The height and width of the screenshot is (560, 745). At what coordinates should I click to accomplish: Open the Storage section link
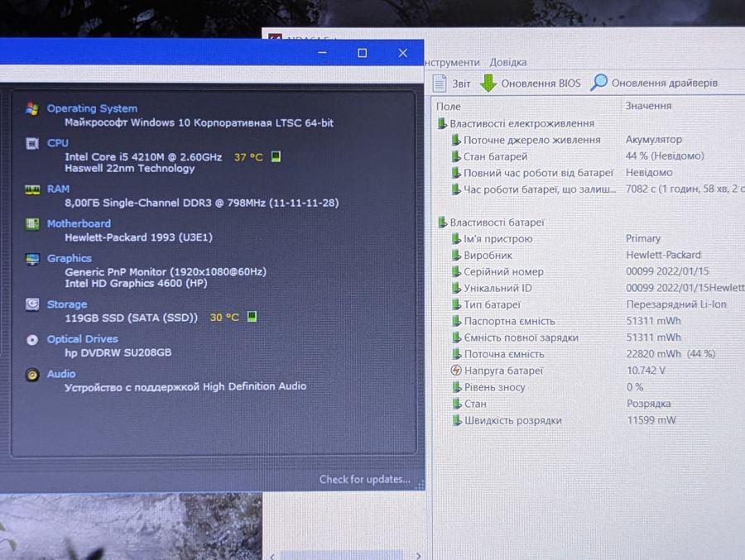coord(67,304)
